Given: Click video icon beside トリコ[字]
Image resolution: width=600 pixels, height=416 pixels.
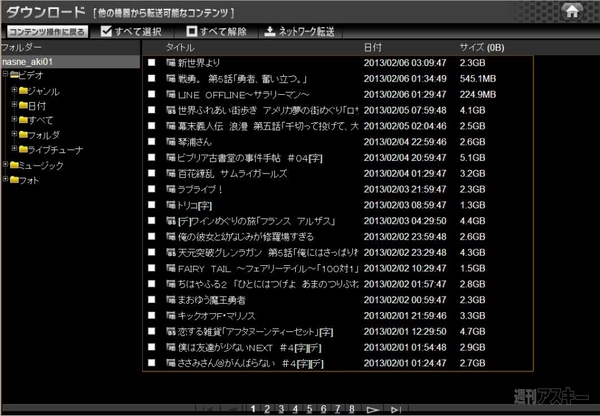Looking at the screenshot, I should click(x=171, y=205).
